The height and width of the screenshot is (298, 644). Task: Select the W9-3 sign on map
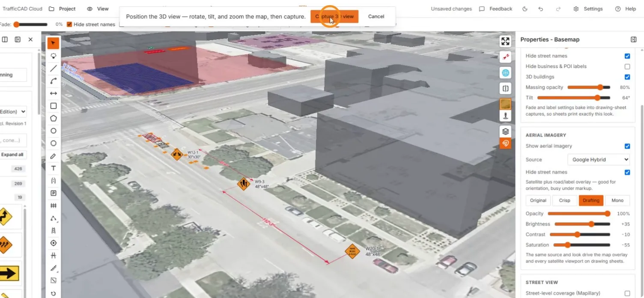click(x=244, y=184)
